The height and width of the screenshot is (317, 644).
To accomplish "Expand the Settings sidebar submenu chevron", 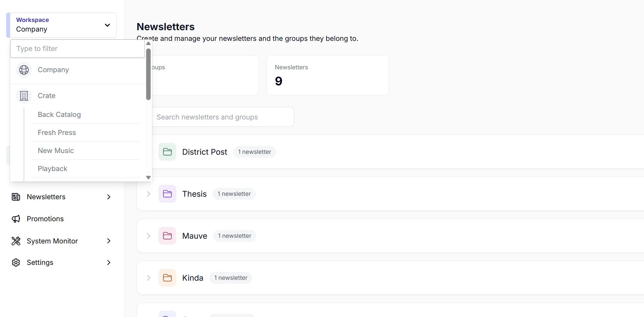I will point(109,263).
